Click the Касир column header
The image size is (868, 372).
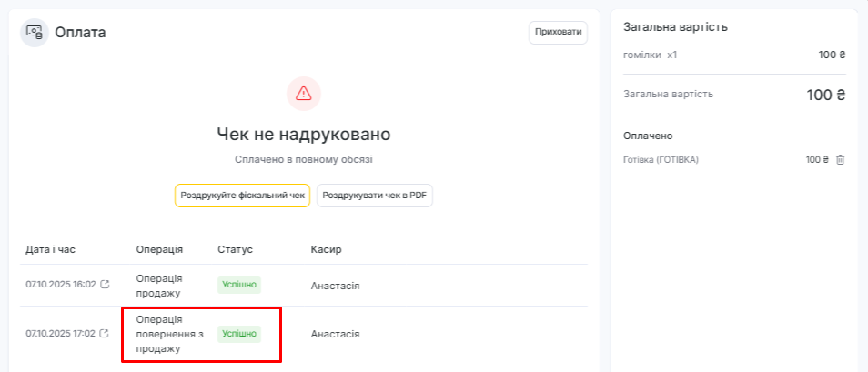tap(326, 249)
